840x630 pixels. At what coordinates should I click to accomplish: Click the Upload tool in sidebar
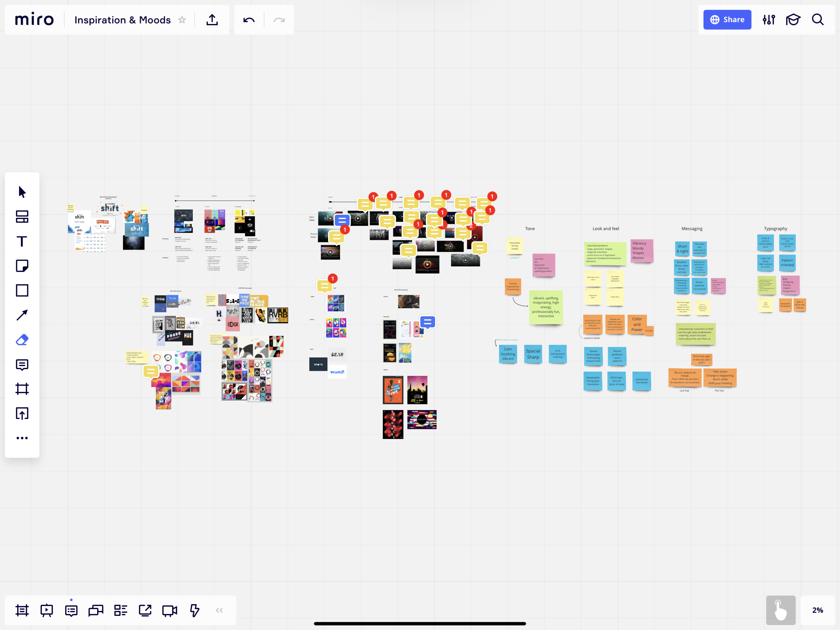(22, 414)
